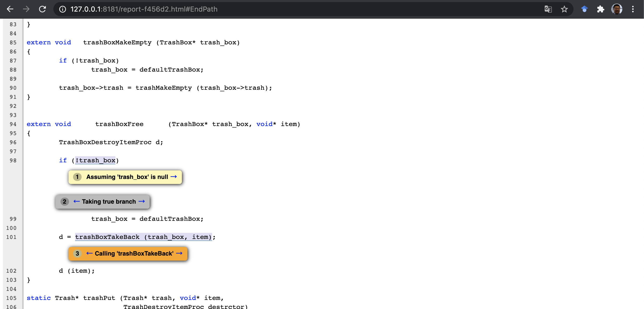Screen dimensions: 644x309
Task: Click left arrow on Calling 'trashBoxTakeBack'
Action: [89, 253]
